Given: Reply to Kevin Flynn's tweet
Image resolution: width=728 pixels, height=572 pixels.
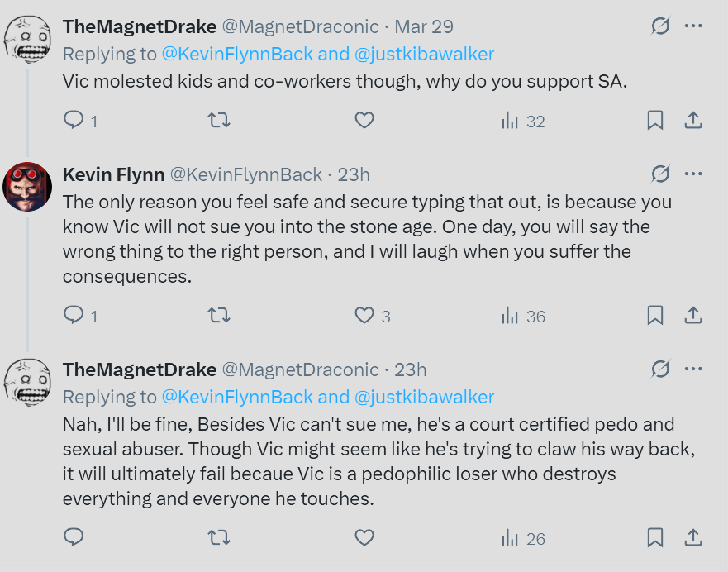Looking at the screenshot, I should (74, 315).
